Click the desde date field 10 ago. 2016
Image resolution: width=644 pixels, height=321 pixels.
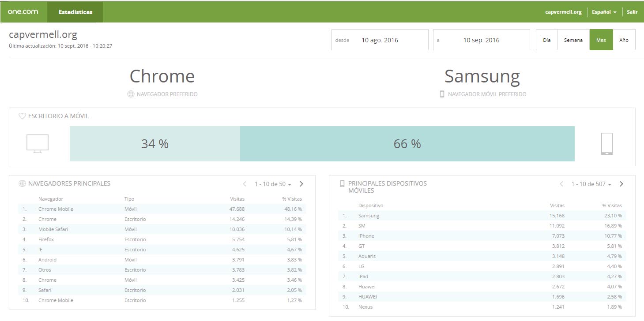[380, 40]
